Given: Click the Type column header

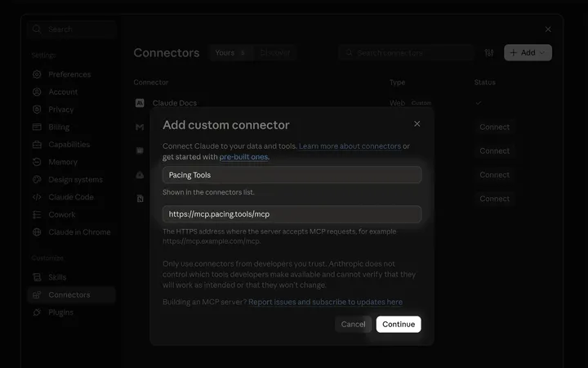Looking at the screenshot, I should 397,83.
